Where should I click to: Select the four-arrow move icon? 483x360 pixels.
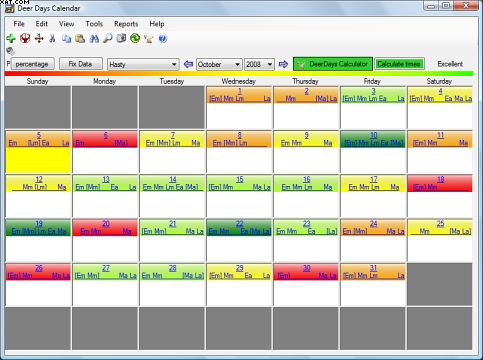point(39,38)
